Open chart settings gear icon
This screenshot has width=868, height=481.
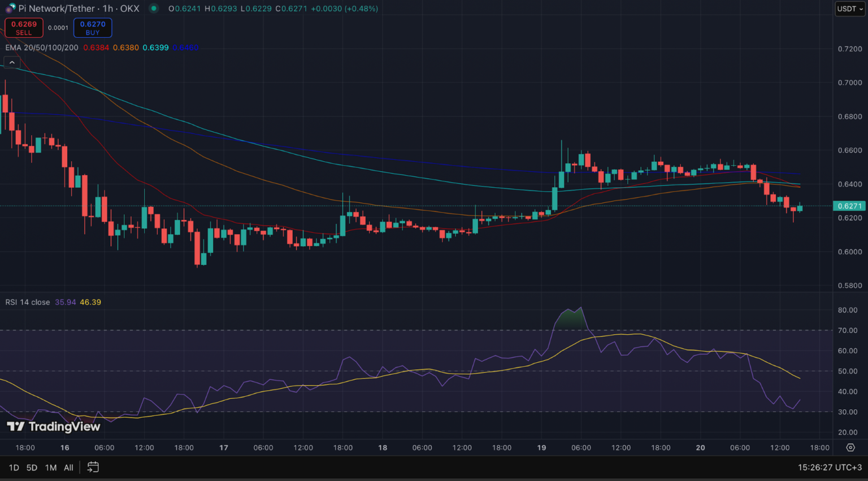coord(850,448)
